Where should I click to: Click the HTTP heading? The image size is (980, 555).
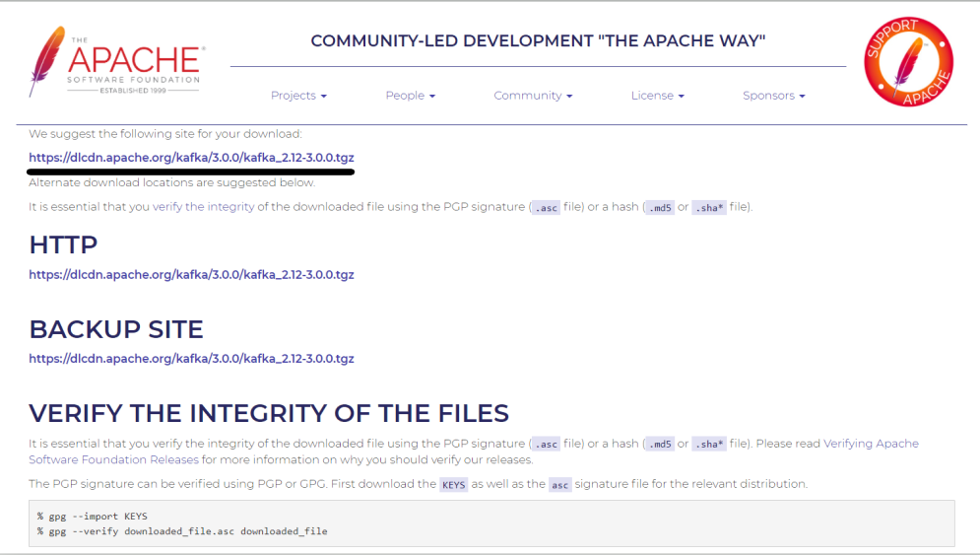coord(63,244)
